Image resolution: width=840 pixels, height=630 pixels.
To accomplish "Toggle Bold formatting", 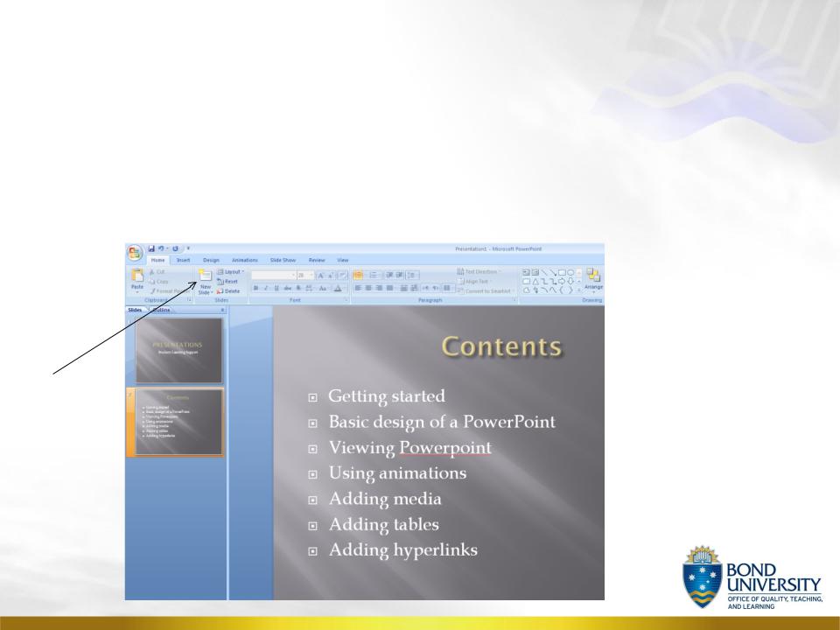I will (x=256, y=288).
